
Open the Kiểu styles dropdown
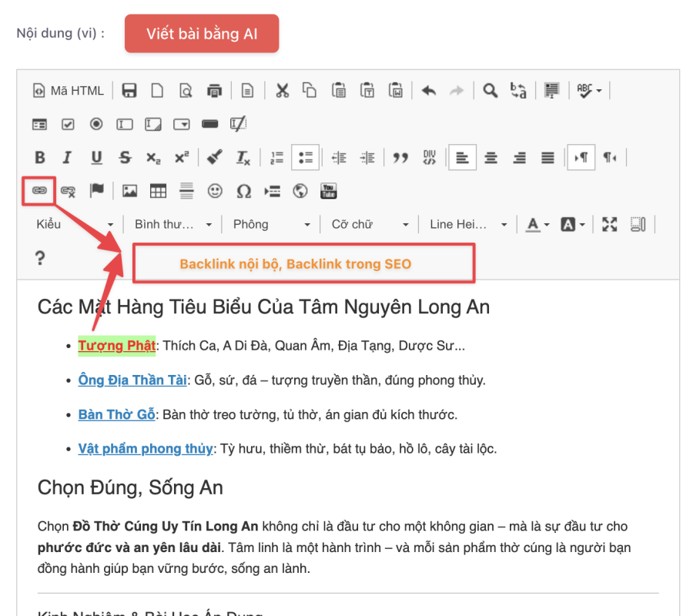[x=75, y=224]
